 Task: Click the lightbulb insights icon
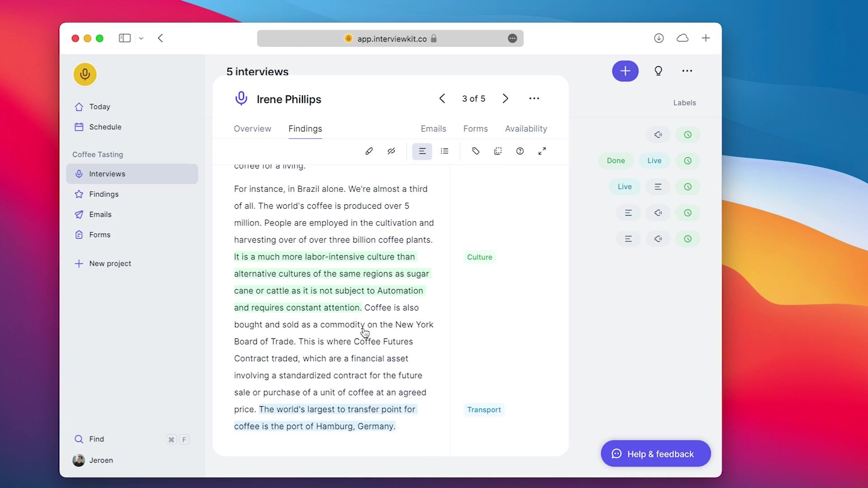click(x=658, y=71)
